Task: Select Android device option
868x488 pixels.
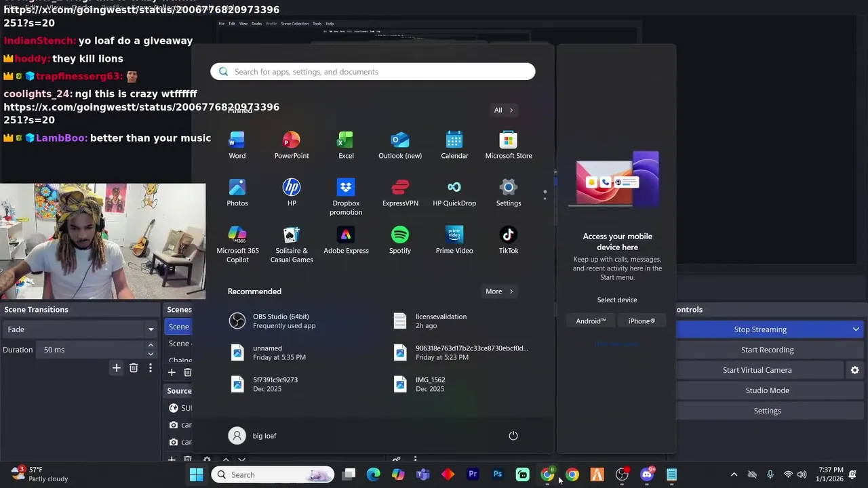Action: pos(591,321)
